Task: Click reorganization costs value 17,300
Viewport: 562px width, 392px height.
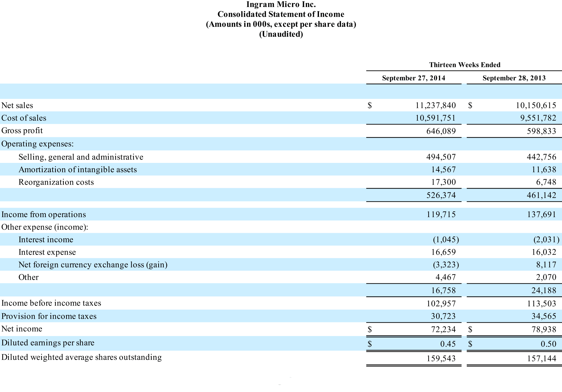Action: 444,182
